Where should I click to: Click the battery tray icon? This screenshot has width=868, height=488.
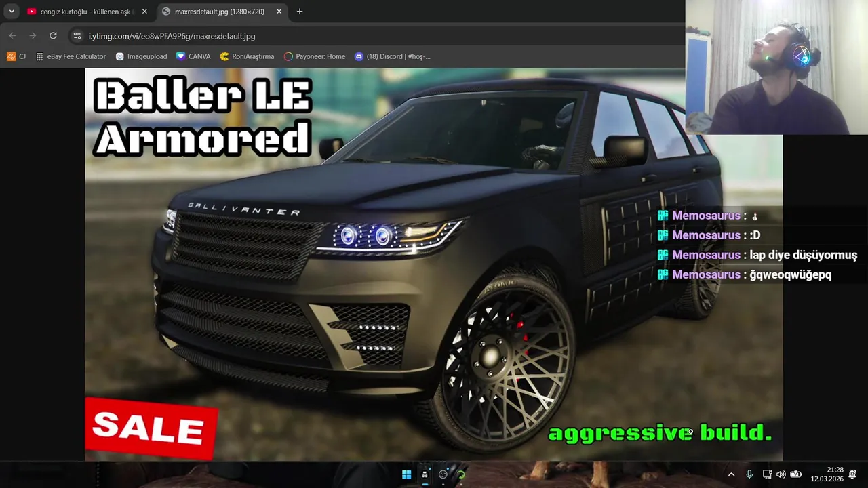(796, 474)
